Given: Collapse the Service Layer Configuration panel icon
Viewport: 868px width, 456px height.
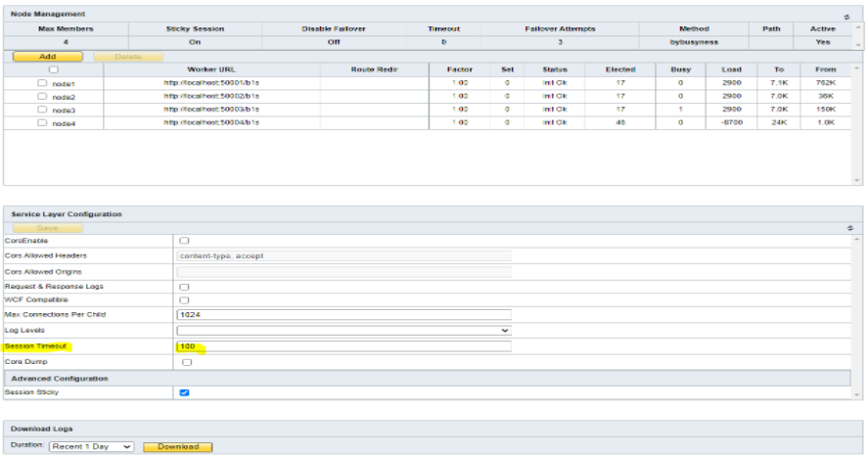Looking at the screenshot, I should coord(850,228).
